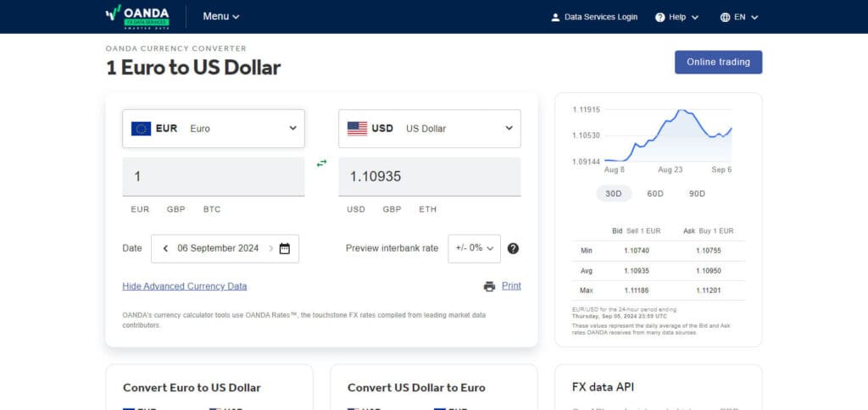Click the Print link
868x410 pixels.
click(511, 286)
